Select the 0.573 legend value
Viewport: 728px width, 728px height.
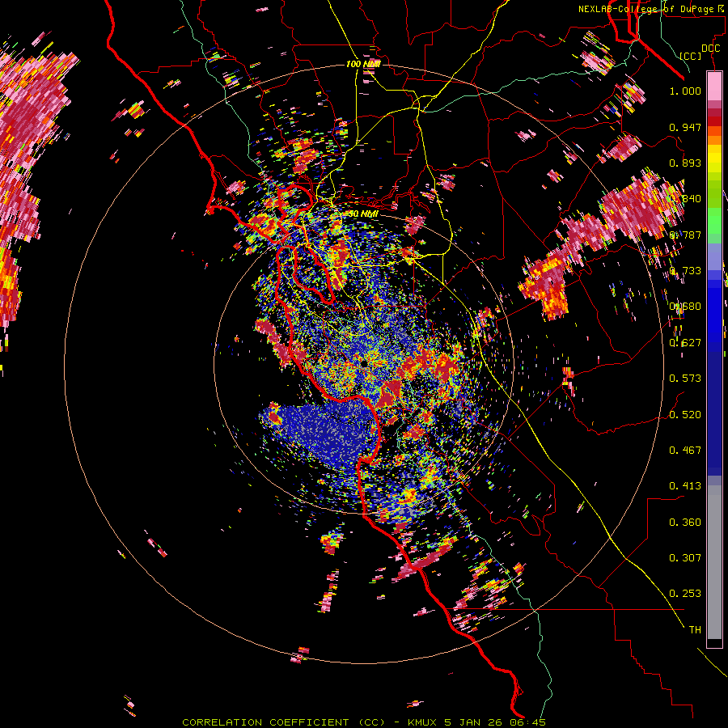point(685,379)
